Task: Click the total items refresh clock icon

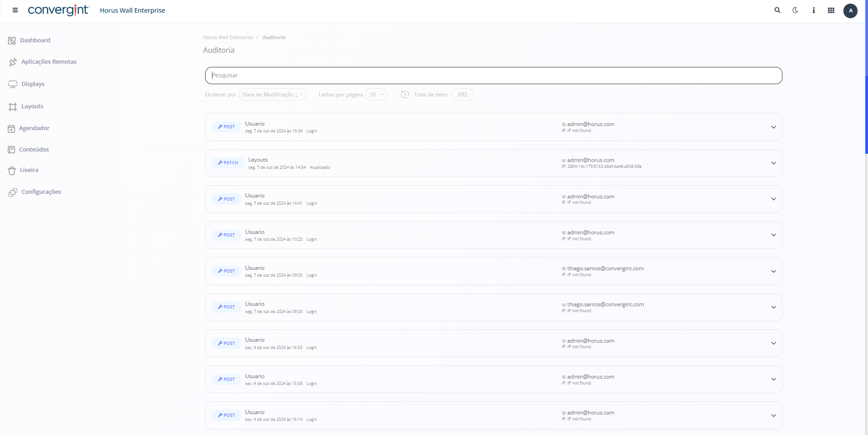Action: click(x=404, y=95)
